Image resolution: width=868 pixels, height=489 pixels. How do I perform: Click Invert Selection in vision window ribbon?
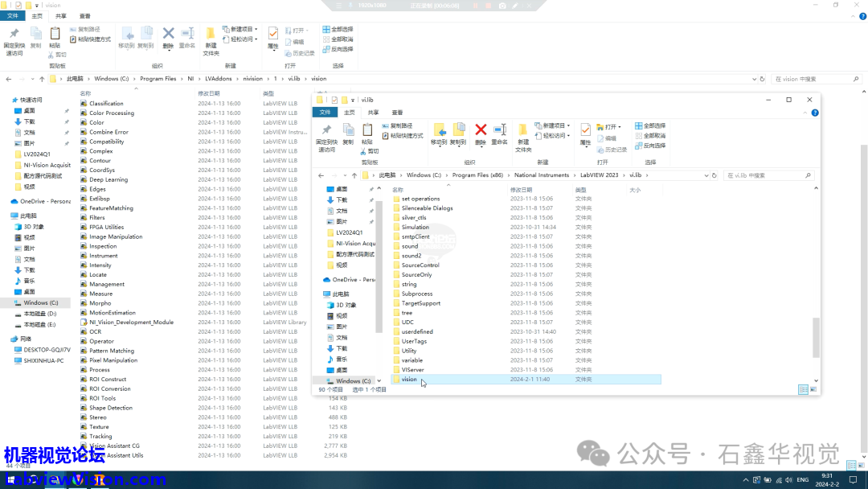coord(342,49)
